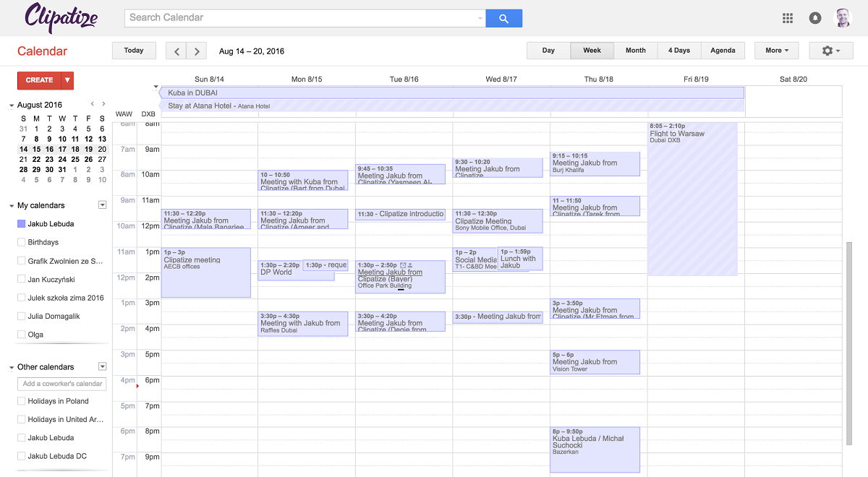This screenshot has height=477, width=868.
Task: Open the More dropdown menu
Action: point(776,51)
